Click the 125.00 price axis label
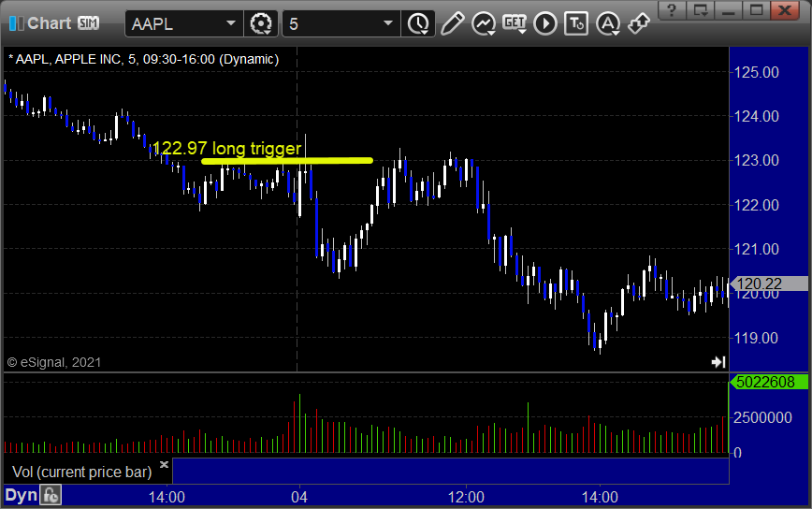This screenshot has width=812, height=509. [x=756, y=72]
